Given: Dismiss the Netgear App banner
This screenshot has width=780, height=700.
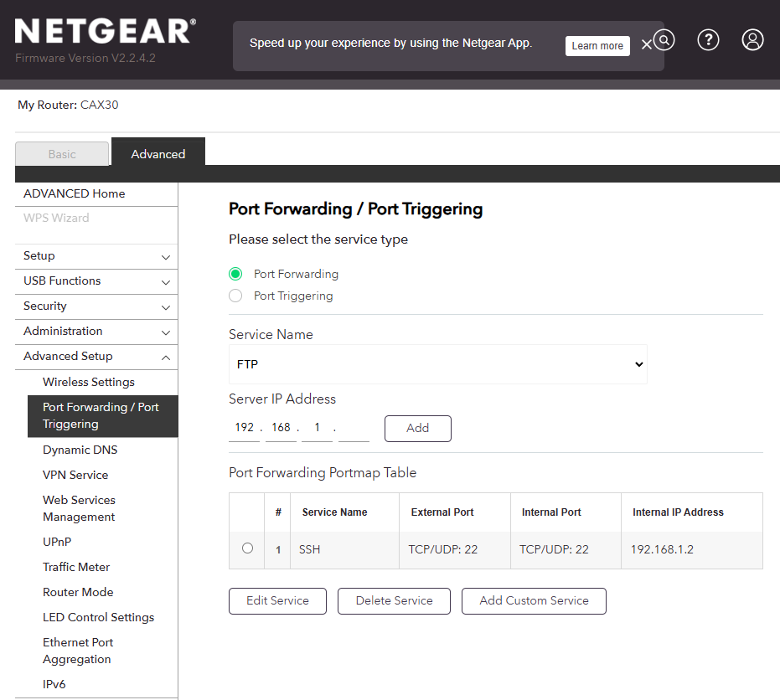Looking at the screenshot, I should pos(646,45).
